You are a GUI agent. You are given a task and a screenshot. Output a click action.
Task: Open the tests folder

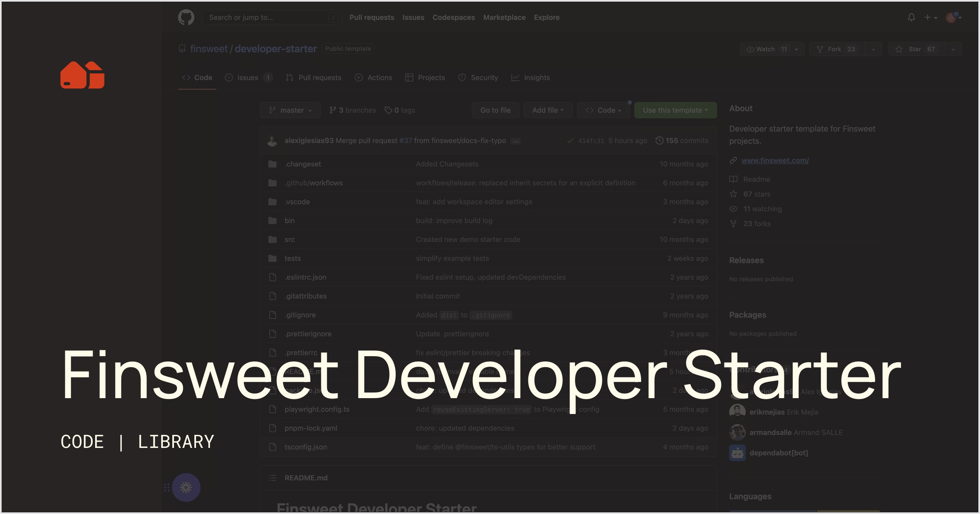[x=292, y=258]
